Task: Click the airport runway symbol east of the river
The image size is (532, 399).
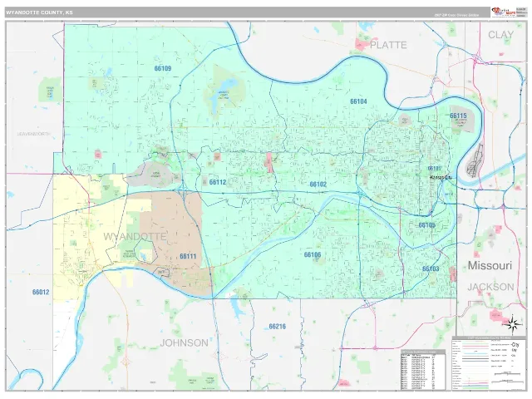Action: click(475, 160)
